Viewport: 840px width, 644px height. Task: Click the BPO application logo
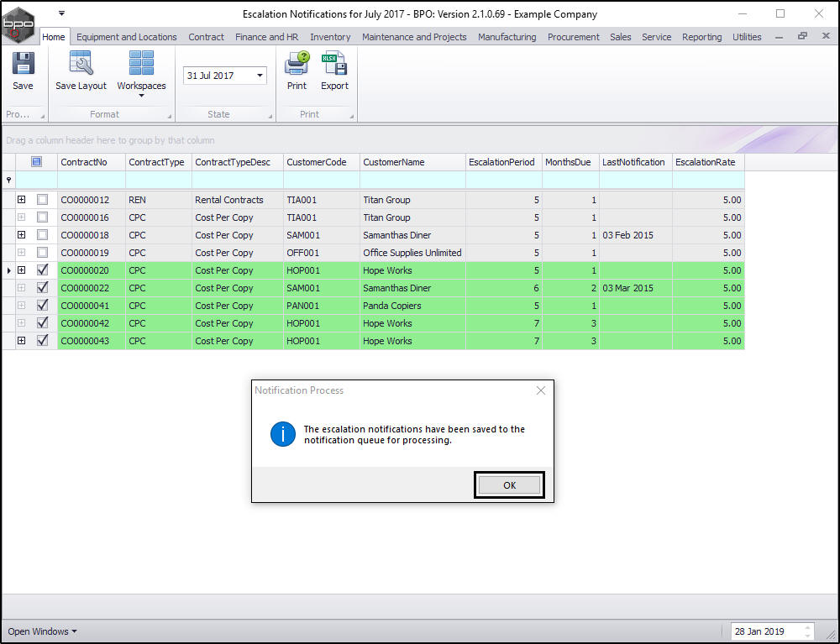(x=18, y=25)
